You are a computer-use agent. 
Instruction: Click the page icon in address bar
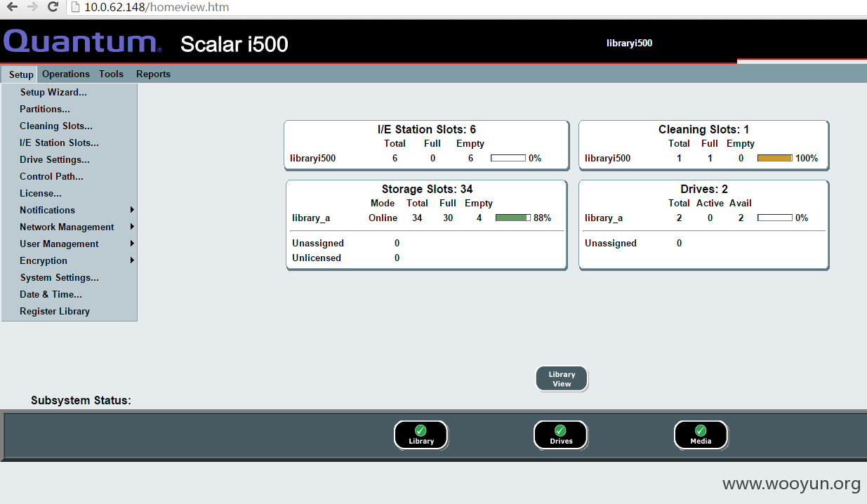76,7
